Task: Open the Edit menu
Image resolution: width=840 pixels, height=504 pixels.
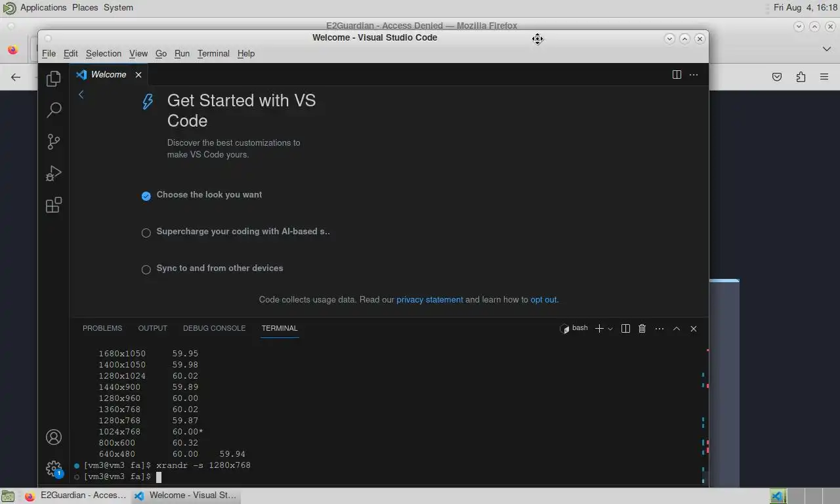Action: click(x=70, y=54)
